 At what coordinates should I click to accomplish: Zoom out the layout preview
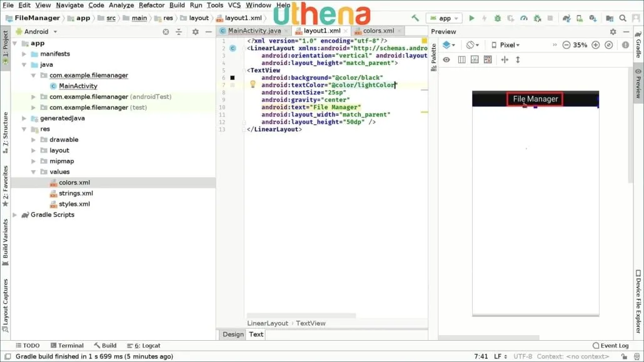[x=566, y=45]
